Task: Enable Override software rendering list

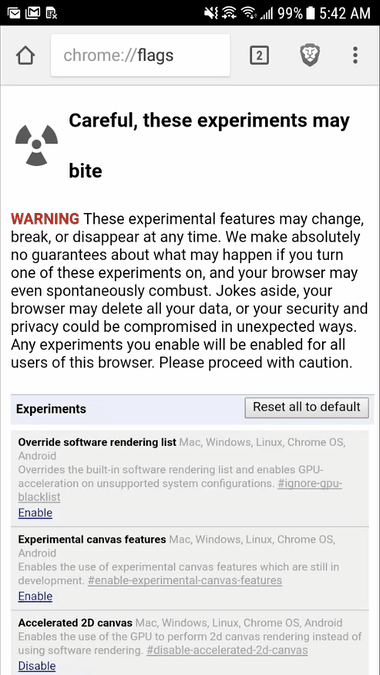Action: (x=35, y=513)
